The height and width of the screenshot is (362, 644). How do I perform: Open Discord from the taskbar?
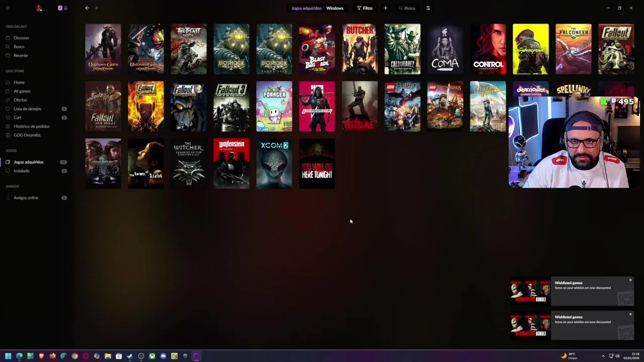(163, 356)
